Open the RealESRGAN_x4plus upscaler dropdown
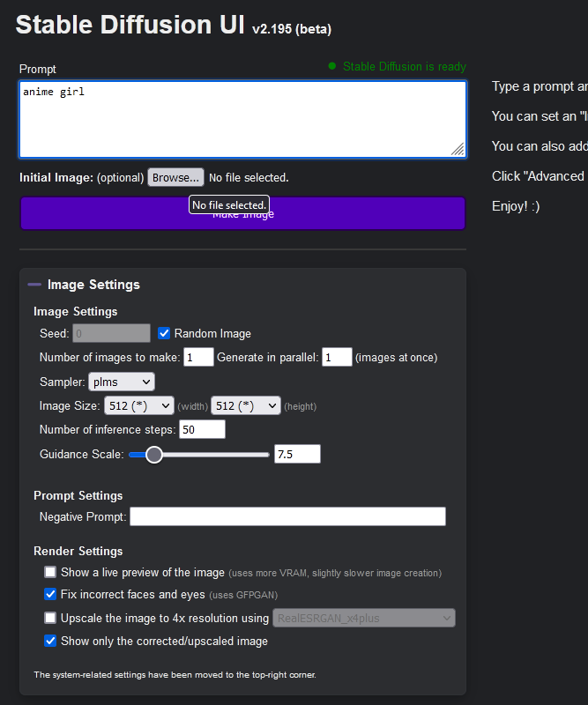588x705 pixels. point(364,619)
